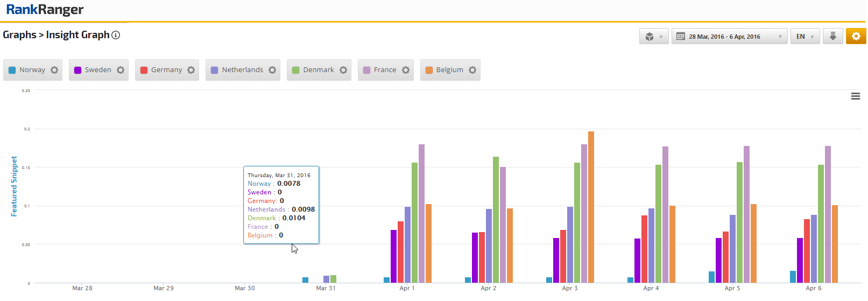Open the orange graph settings gear button
This screenshot has height=301, width=868.
[x=856, y=36]
